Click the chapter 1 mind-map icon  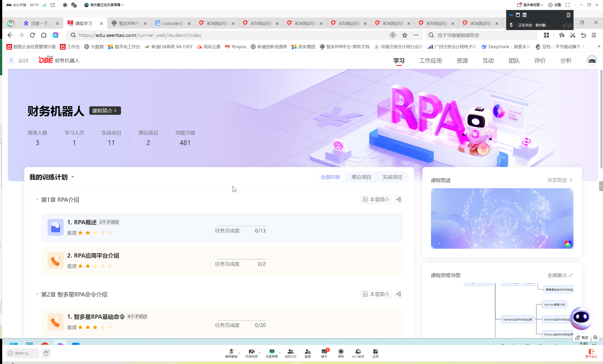(x=399, y=200)
